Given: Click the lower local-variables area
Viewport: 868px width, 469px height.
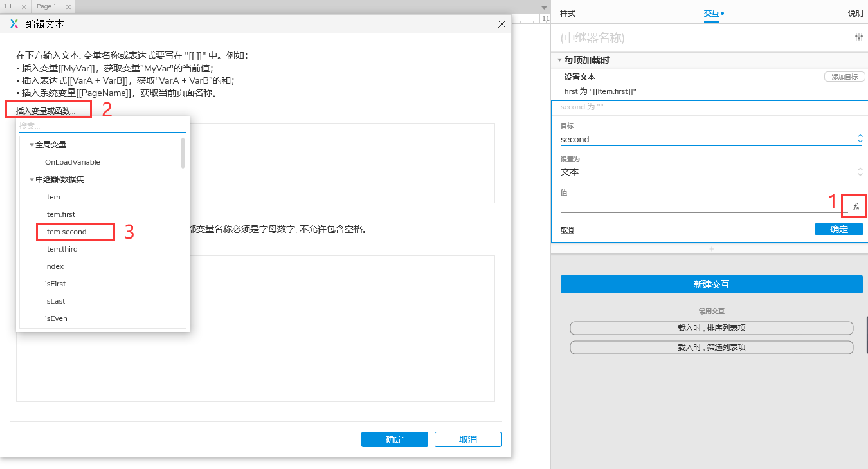Looking at the screenshot, I should [x=342, y=329].
